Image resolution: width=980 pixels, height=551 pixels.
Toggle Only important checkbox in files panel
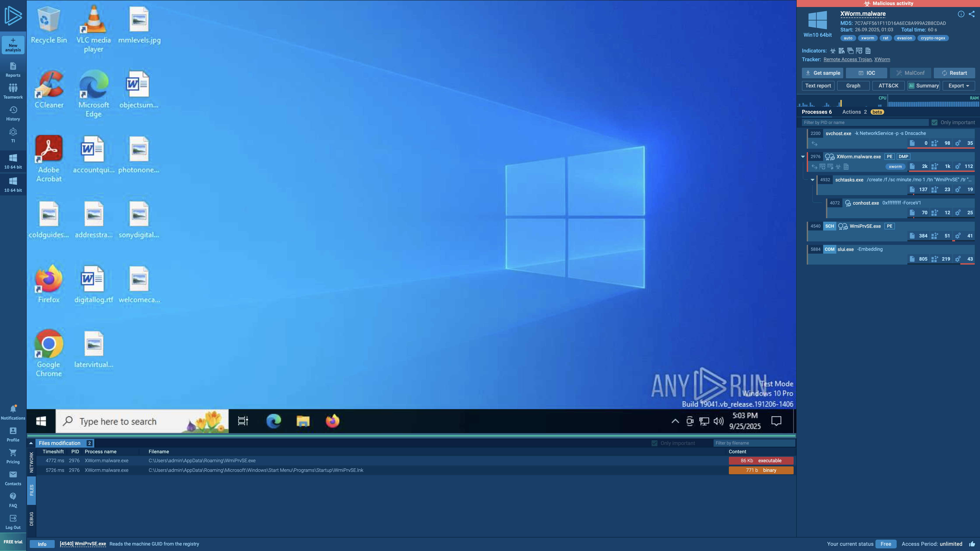[x=654, y=443]
